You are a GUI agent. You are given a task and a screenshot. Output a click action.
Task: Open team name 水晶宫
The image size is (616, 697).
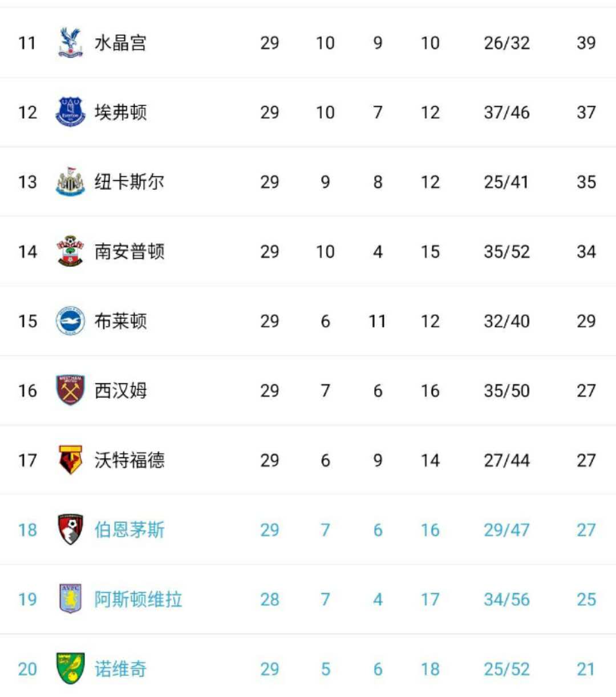pyautogui.click(x=120, y=43)
